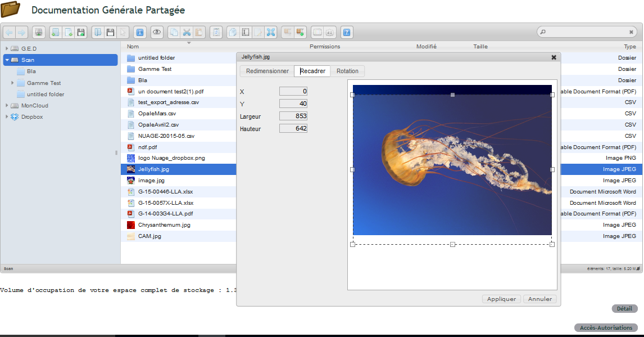Expand the Gamme Test subfolder arrow
Screen dimensions: 644x337
point(12,83)
